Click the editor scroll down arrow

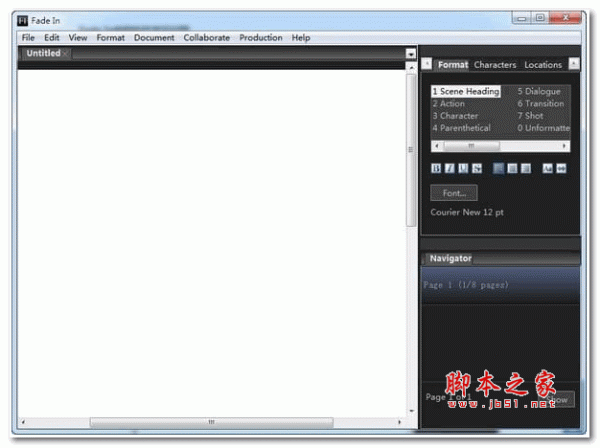pyautogui.click(x=411, y=411)
